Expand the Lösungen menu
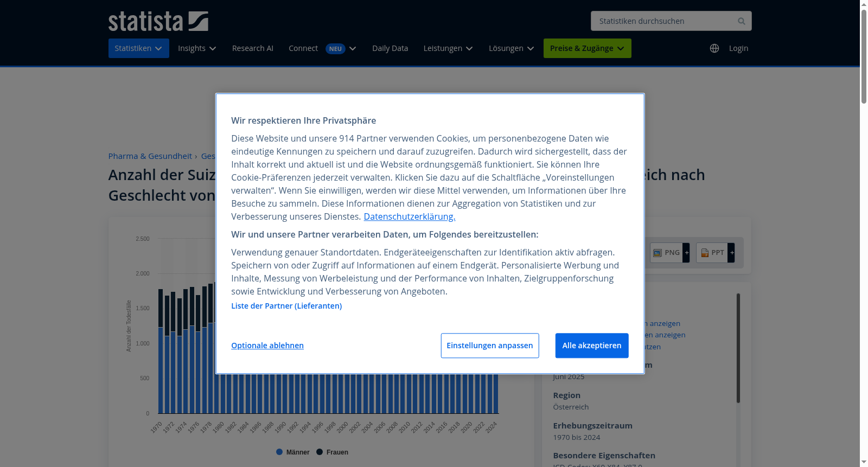The image size is (868, 467). tap(511, 48)
